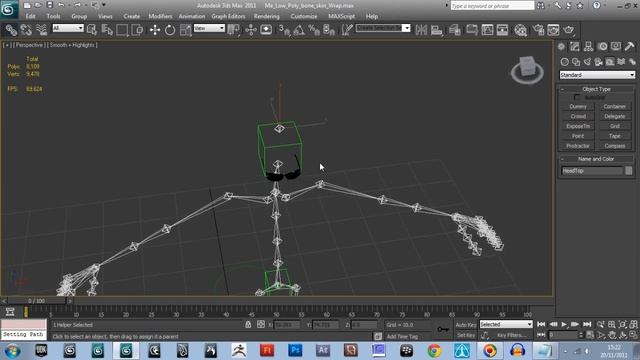This screenshot has height=360, width=640.
Task: Click the Auto Key button
Action: point(466,325)
